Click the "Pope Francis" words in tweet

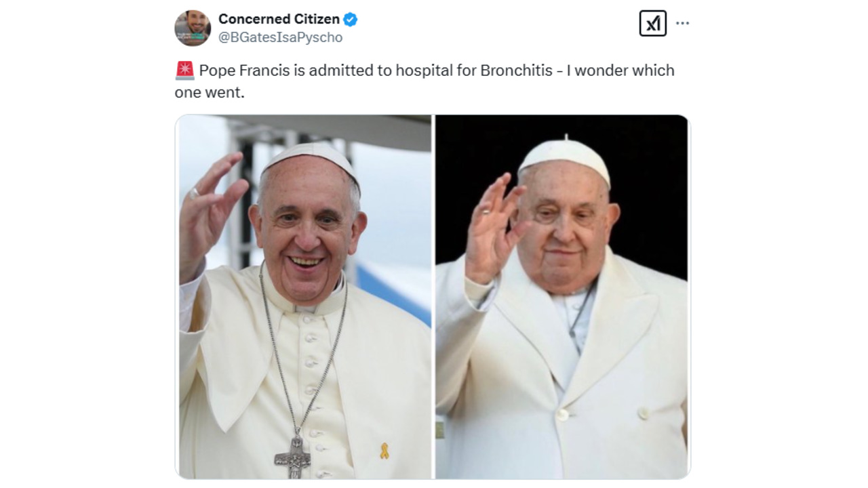click(x=244, y=70)
